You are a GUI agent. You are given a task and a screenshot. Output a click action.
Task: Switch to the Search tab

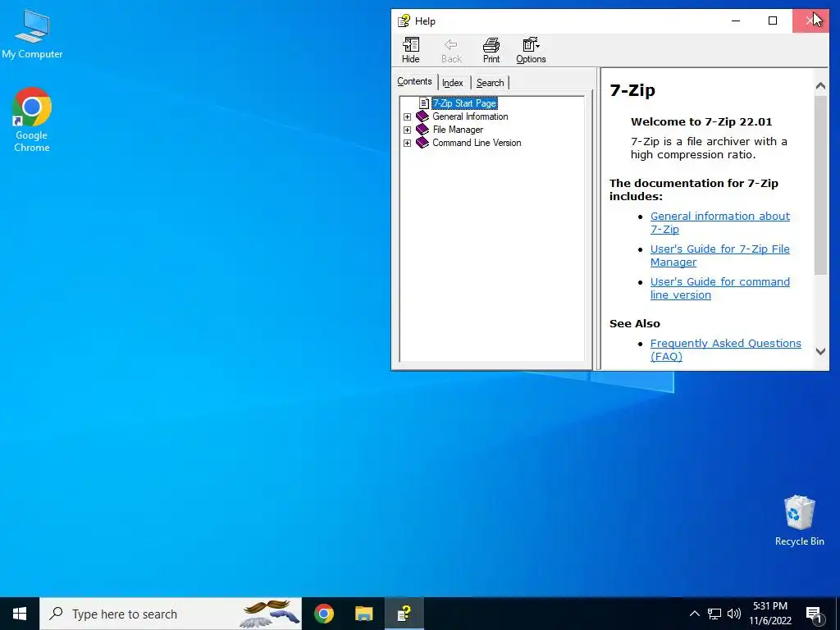click(491, 83)
